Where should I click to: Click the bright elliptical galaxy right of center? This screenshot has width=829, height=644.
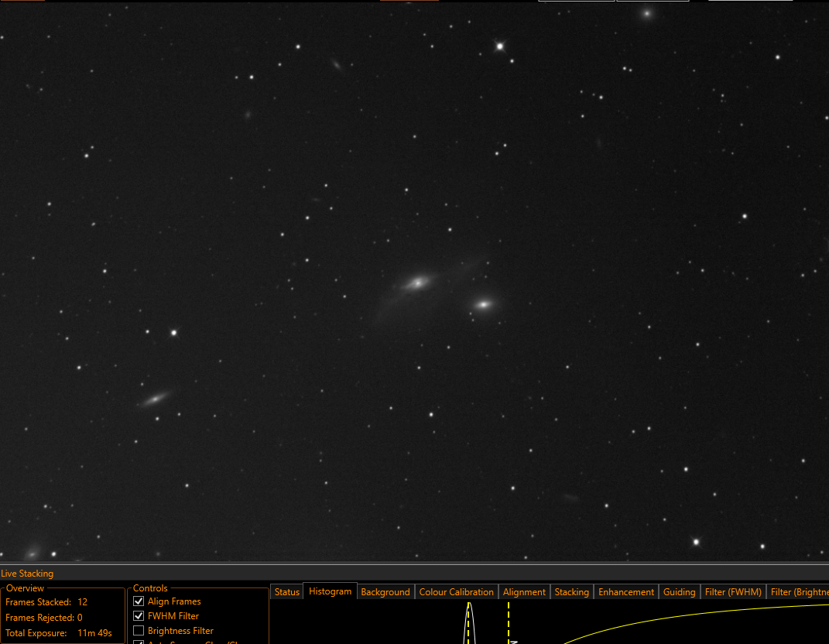[483, 304]
